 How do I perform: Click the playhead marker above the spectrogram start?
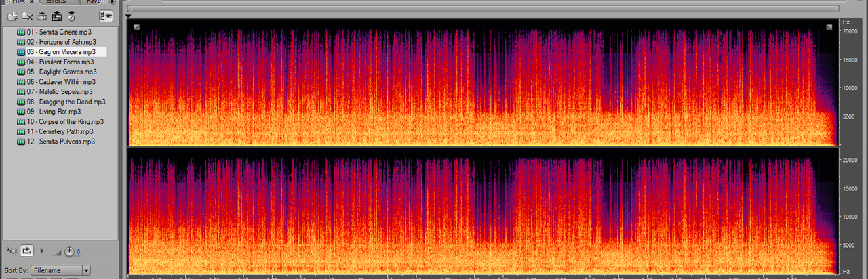(x=129, y=16)
